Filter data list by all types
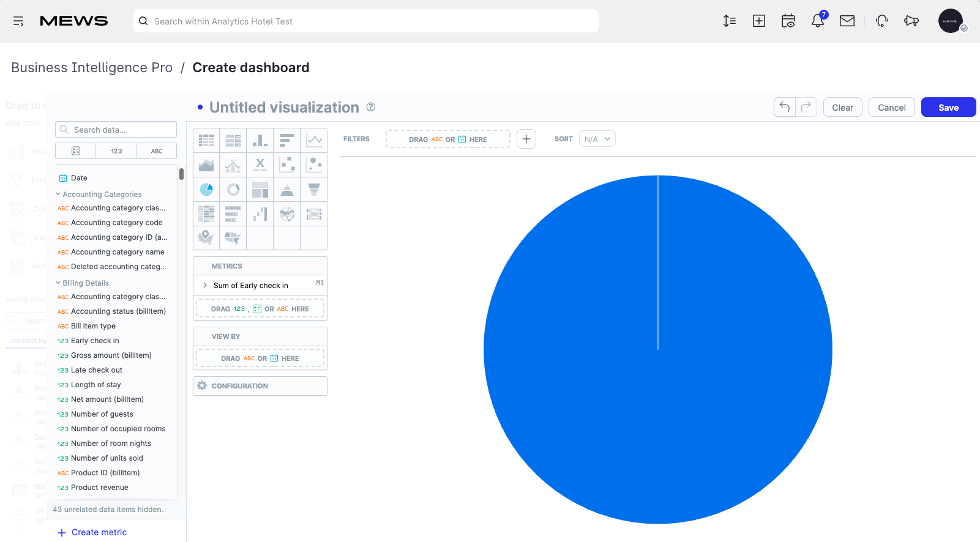 click(x=76, y=151)
